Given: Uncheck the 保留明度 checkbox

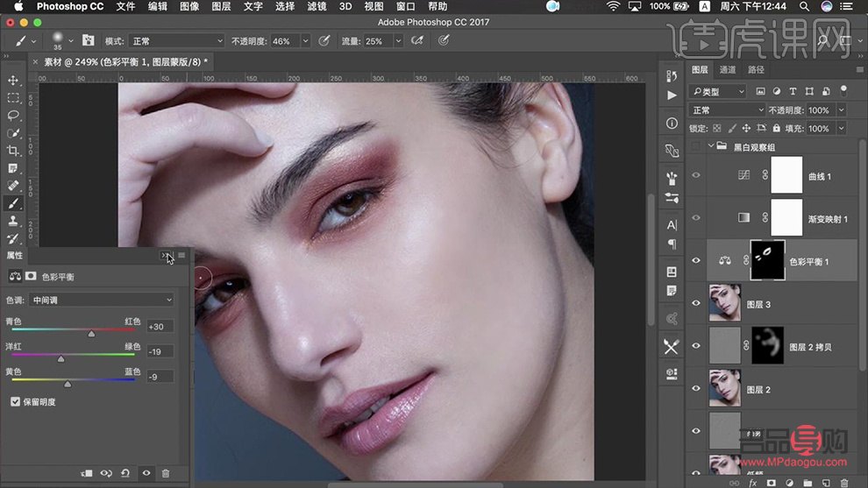Looking at the screenshot, I should (16, 401).
